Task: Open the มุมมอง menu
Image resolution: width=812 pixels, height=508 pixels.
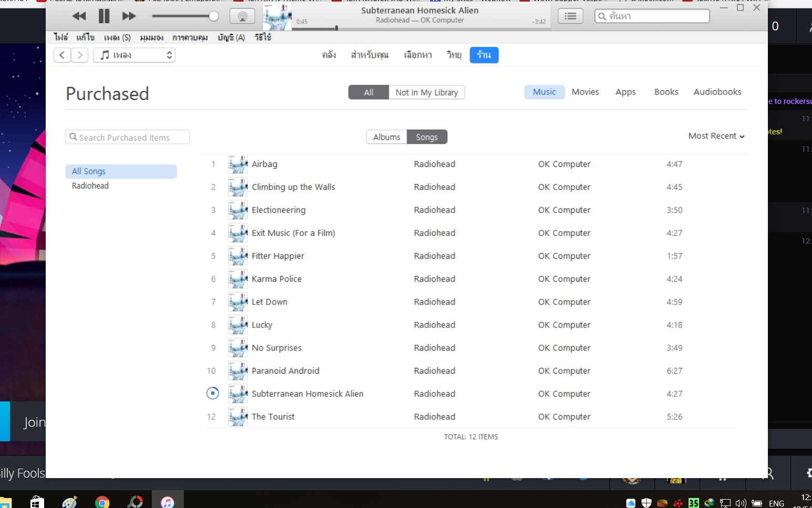Action: 152,37
